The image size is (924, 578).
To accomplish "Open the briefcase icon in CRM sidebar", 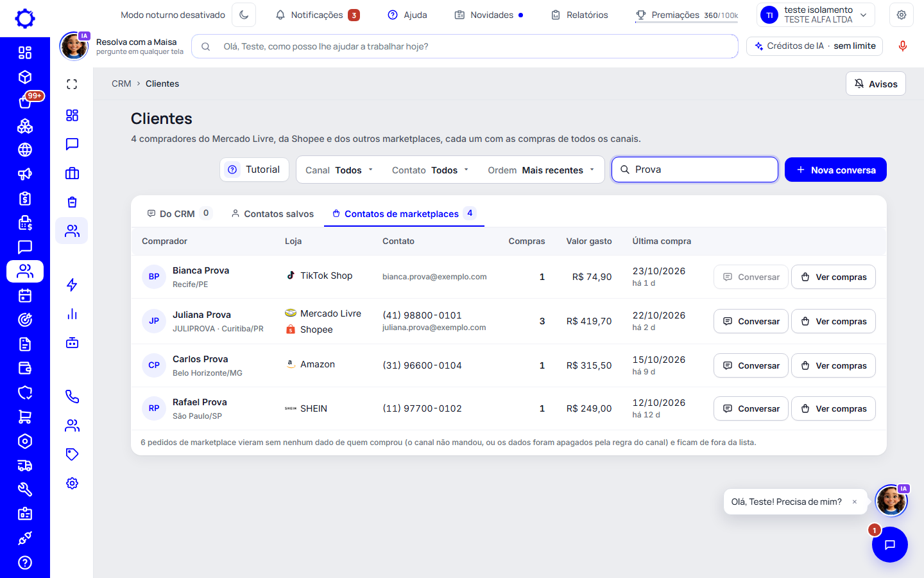I will coord(72,173).
